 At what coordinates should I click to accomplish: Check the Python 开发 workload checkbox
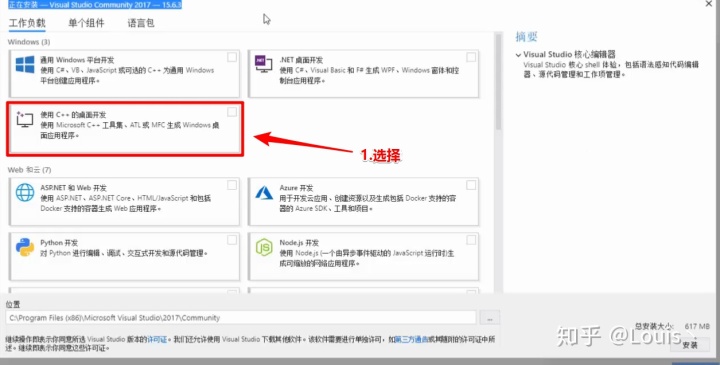232,240
